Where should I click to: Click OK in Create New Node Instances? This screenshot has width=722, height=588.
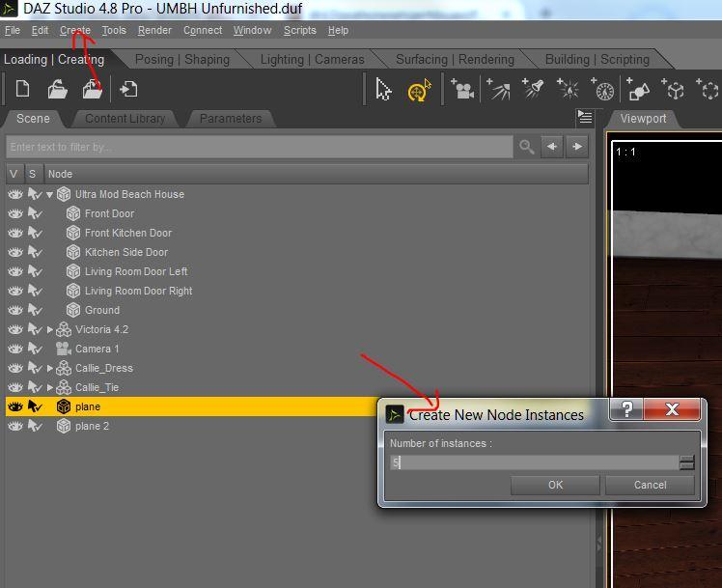555,485
